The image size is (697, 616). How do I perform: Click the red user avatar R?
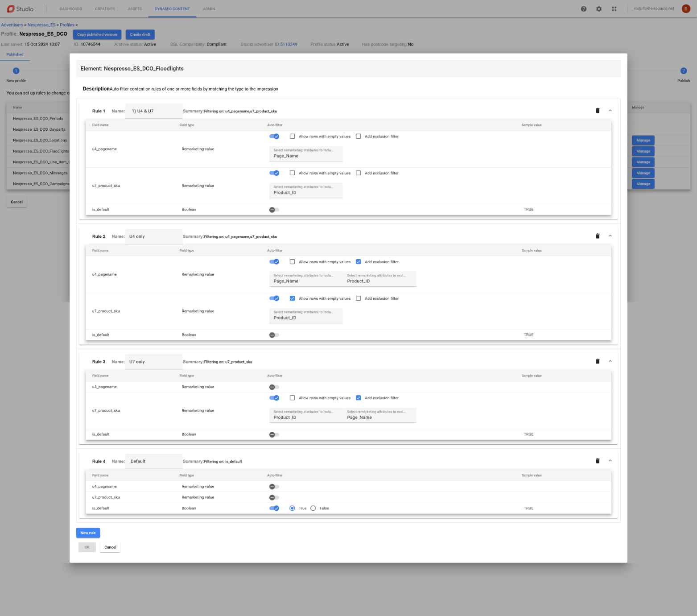[686, 9]
